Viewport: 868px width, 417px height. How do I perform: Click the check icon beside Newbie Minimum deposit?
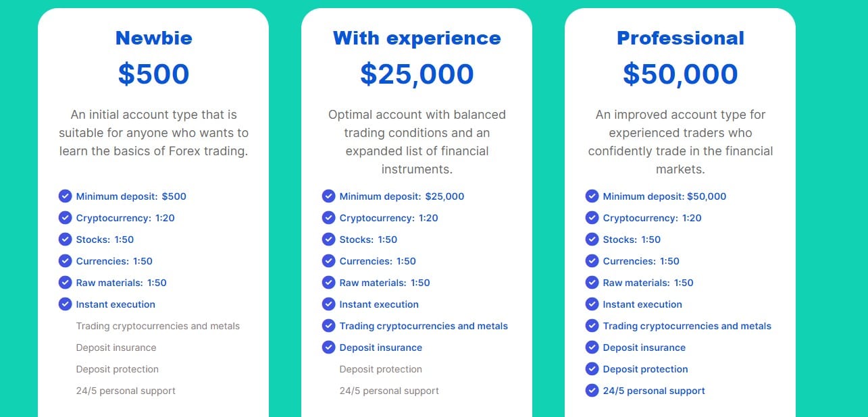(65, 196)
